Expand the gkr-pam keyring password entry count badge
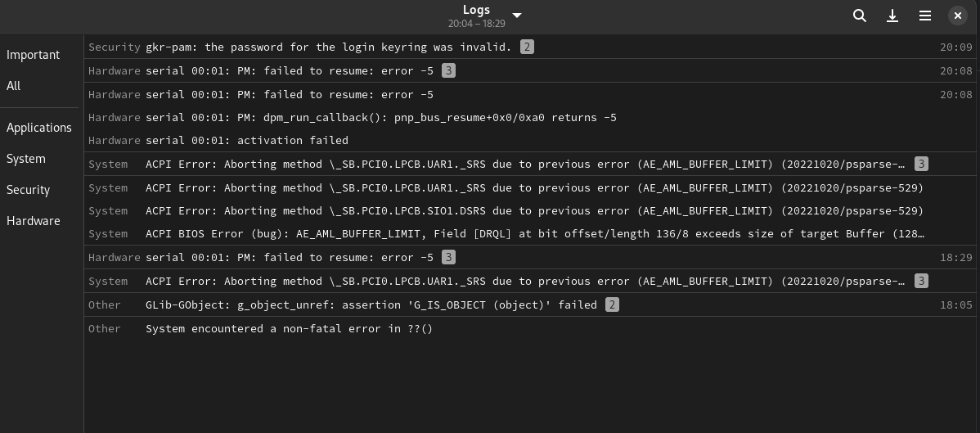Screen dimensions: 980x433 pyautogui.click(x=527, y=47)
